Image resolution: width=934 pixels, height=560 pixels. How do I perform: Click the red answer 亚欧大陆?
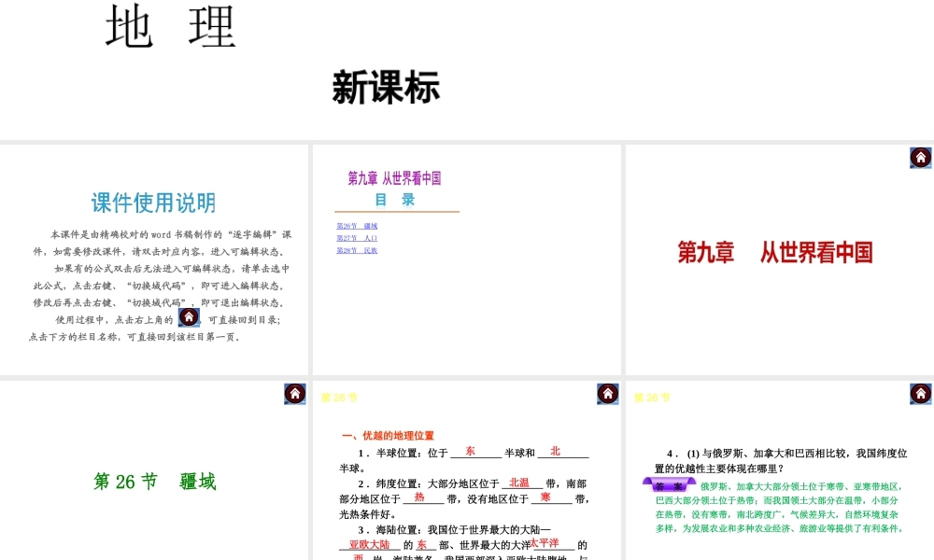click(x=369, y=544)
